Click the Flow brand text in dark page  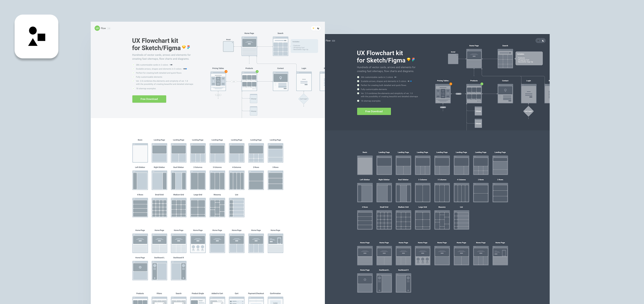coord(328,41)
